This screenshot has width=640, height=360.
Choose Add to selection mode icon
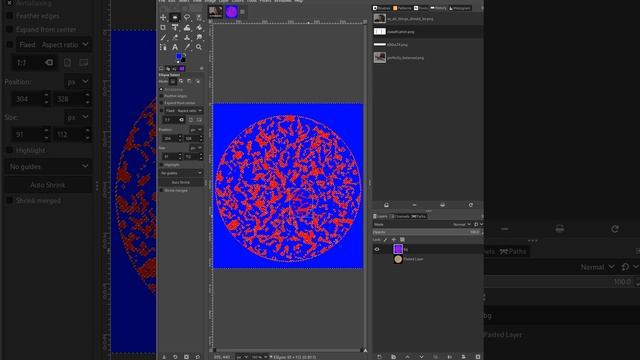(181, 82)
